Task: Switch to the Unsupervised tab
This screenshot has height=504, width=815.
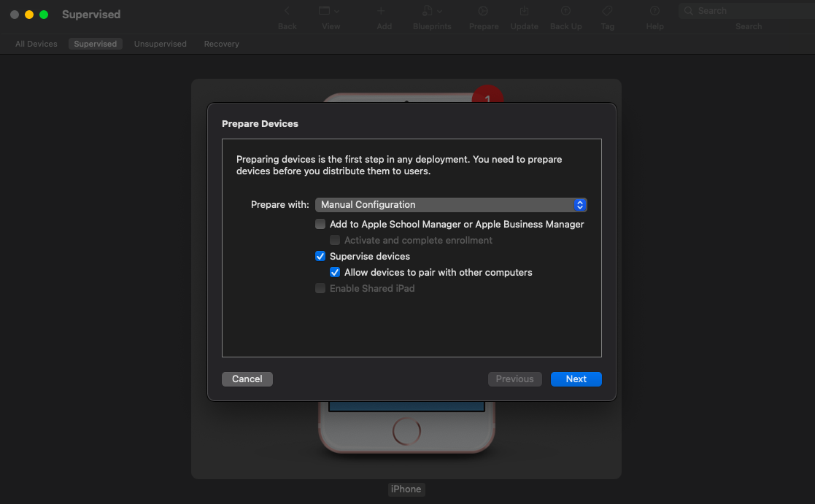Action: coord(160,44)
